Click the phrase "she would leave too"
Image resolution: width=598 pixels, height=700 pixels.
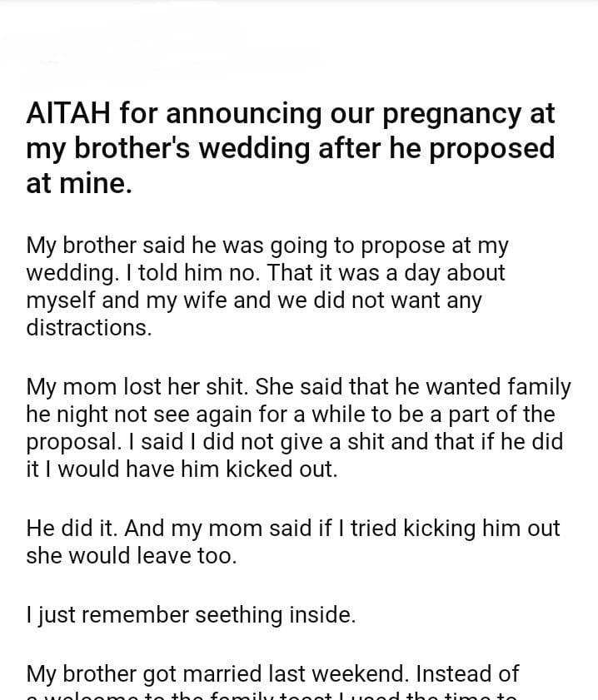coord(132,556)
